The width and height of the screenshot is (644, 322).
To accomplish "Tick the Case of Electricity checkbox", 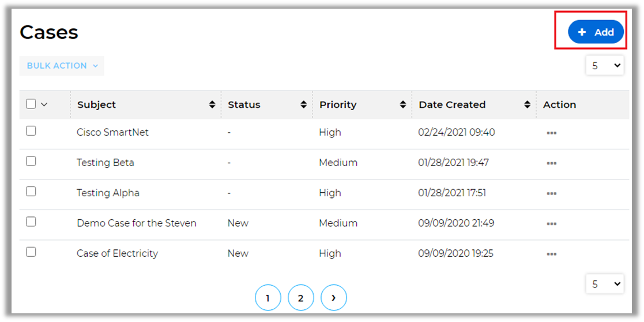I will tap(31, 252).
